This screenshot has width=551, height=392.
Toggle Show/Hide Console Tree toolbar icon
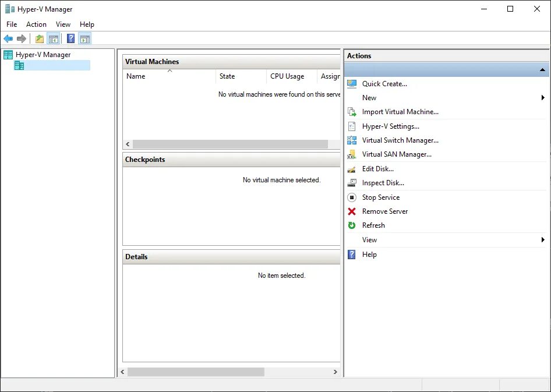coord(54,38)
